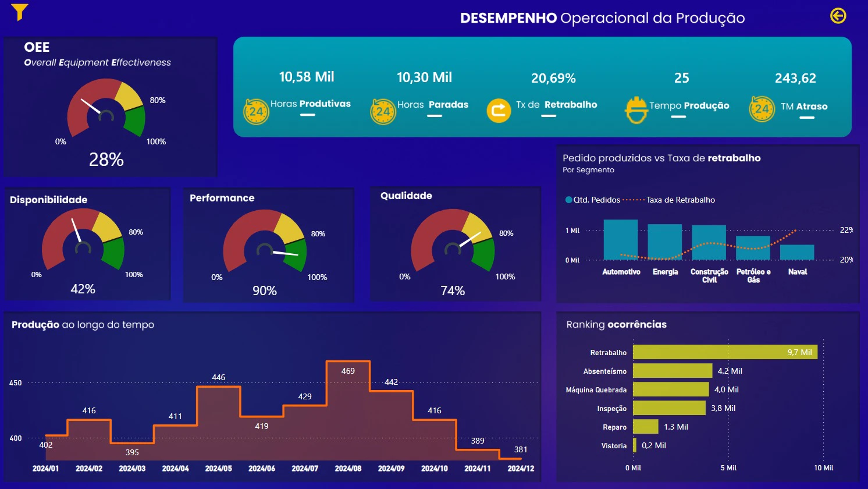Open the yellow filter funnel icon

pyautogui.click(x=20, y=12)
